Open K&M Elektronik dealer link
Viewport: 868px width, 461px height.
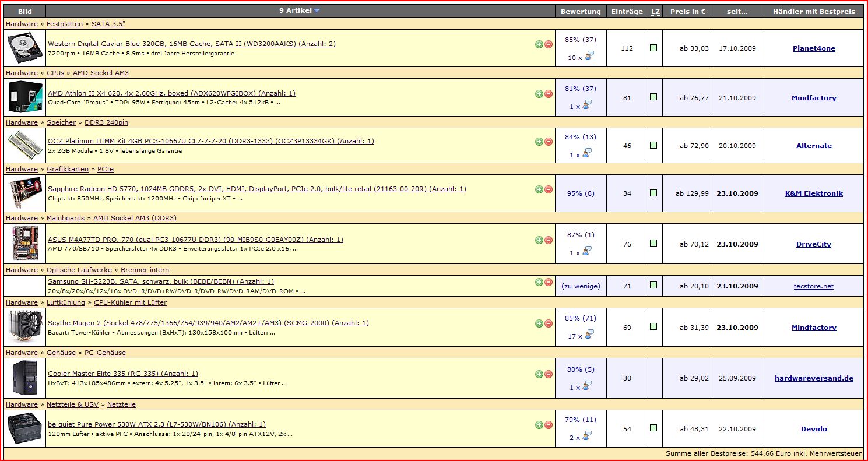click(x=814, y=193)
